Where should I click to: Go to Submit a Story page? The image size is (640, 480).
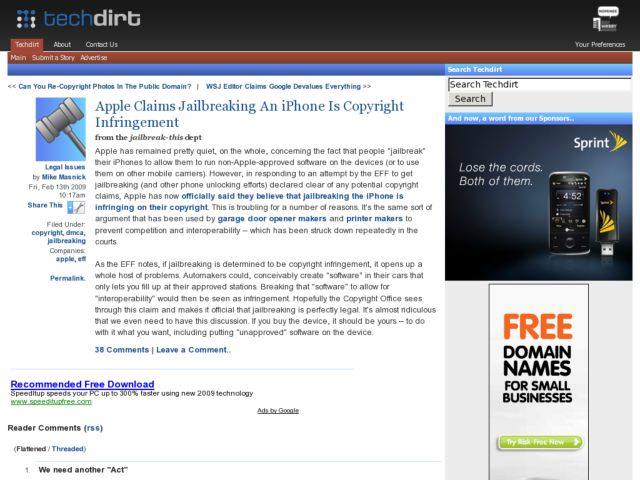(x=53, y=58)
